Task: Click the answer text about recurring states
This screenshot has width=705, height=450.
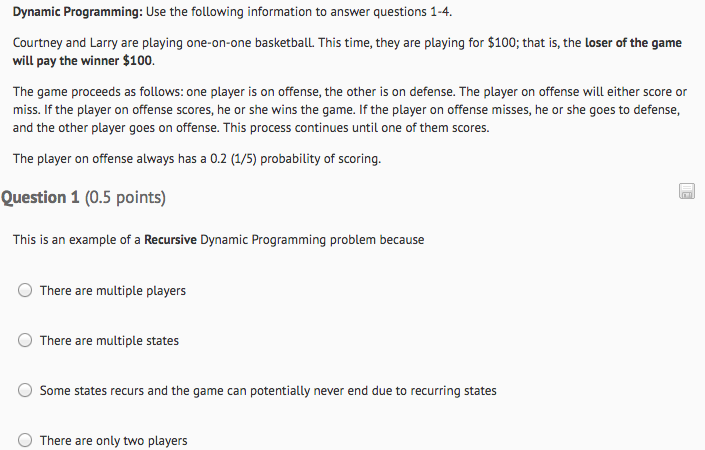Action: point(268,391)
